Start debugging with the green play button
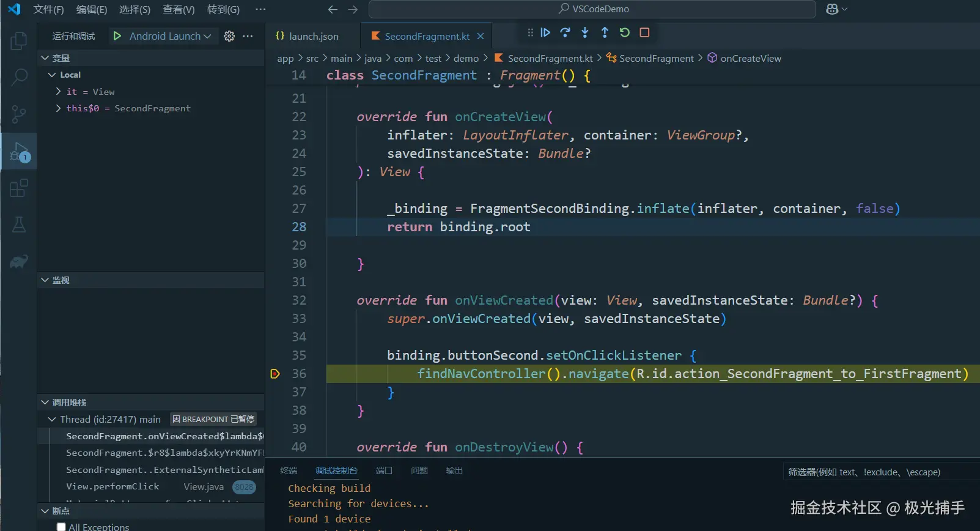980x531 pixels. point(117,36)
